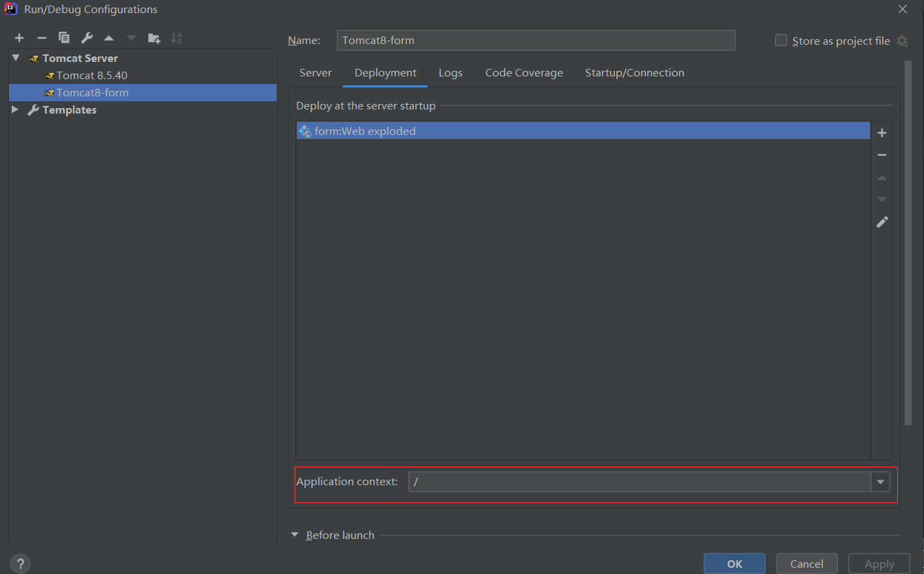Remove the deployment artifact with minus
The image size is (924, 574).
[882, 155]
